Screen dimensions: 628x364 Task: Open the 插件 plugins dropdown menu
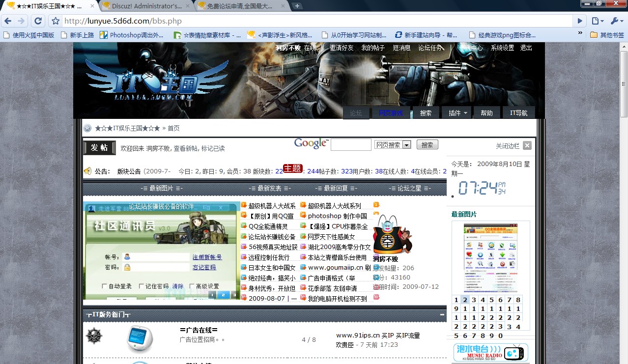point(457,113)
